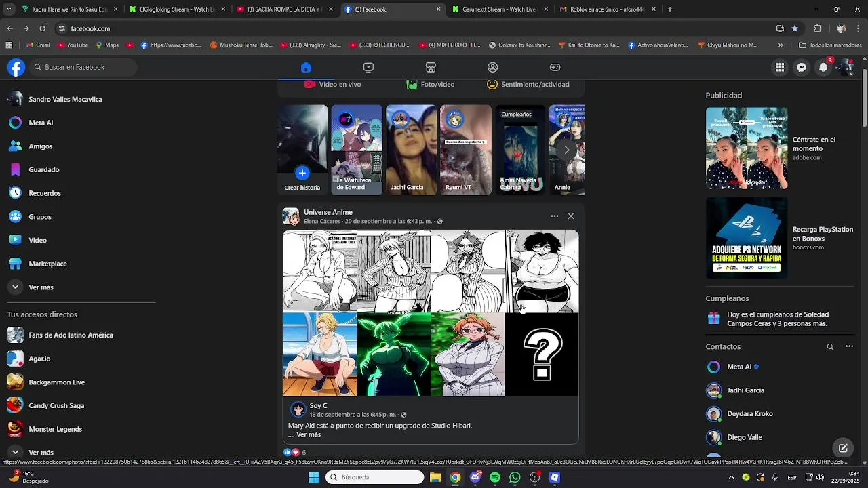Expand Ver más in the Soy C post

point(309,435)
